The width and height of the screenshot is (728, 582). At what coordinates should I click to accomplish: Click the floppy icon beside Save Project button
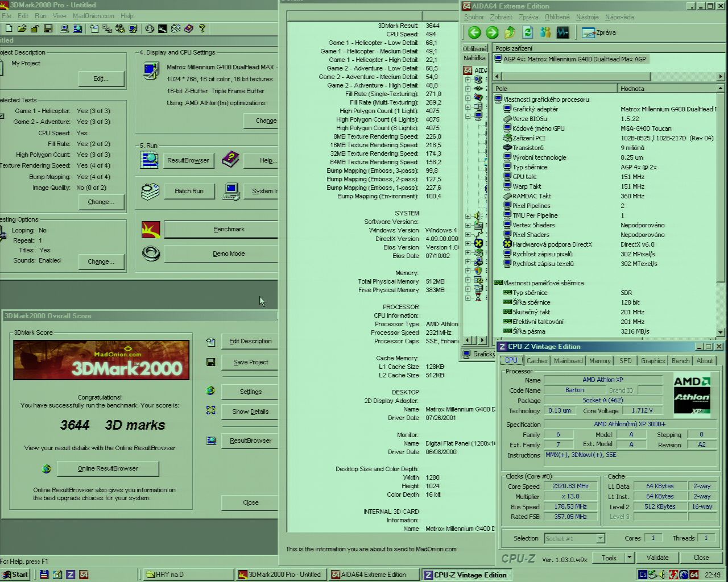pos(210,362)
